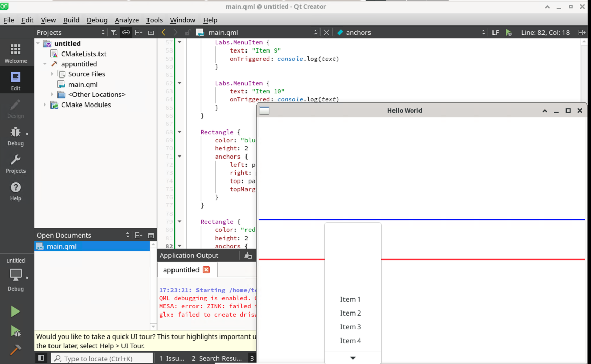Open Debug mode with bug icon
The width and height of the screenshot is (591, 364).
tap(16, 136)
